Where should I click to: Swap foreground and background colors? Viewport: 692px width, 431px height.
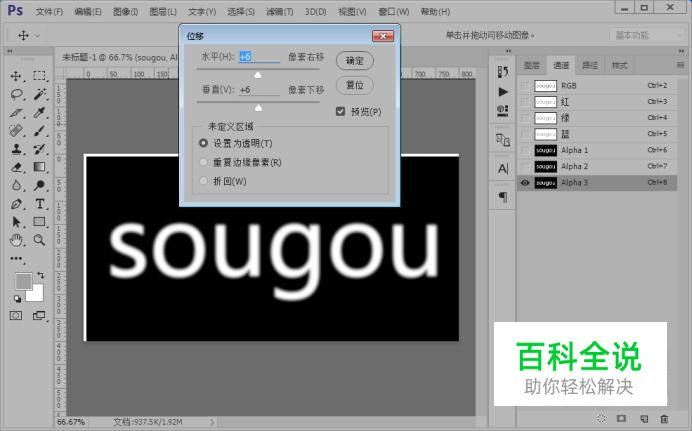coord(41,275)
